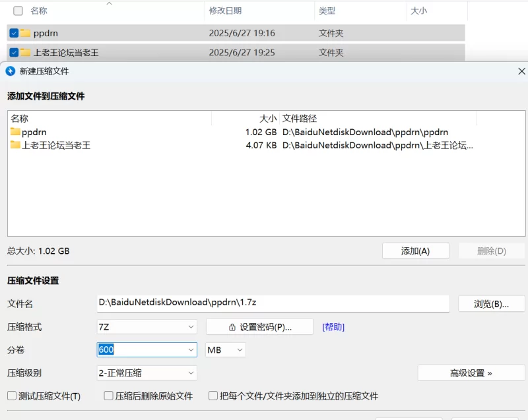Click the 设置密码(P)... button
The height and width of the screenshot is (420, 528).
tap(259, 327)
